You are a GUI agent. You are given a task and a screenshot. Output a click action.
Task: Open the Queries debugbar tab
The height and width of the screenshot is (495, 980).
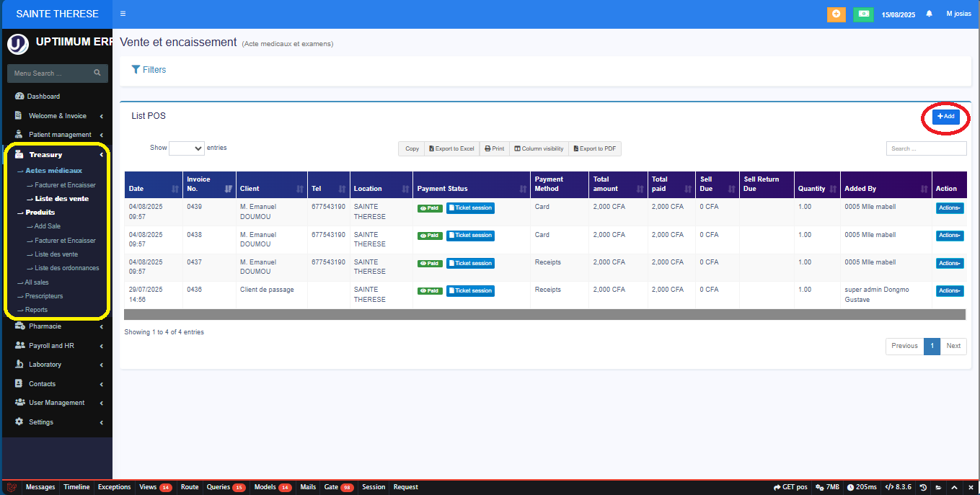(226, 487)
